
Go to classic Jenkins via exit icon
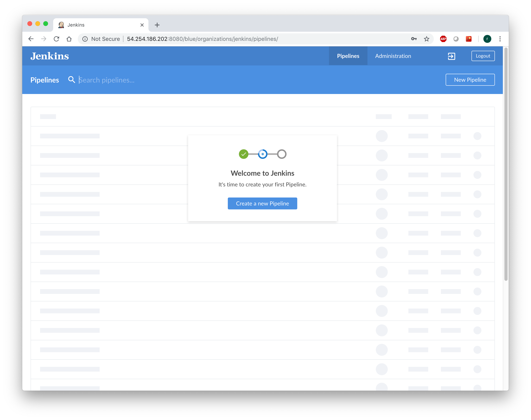(x=451, y=56)
